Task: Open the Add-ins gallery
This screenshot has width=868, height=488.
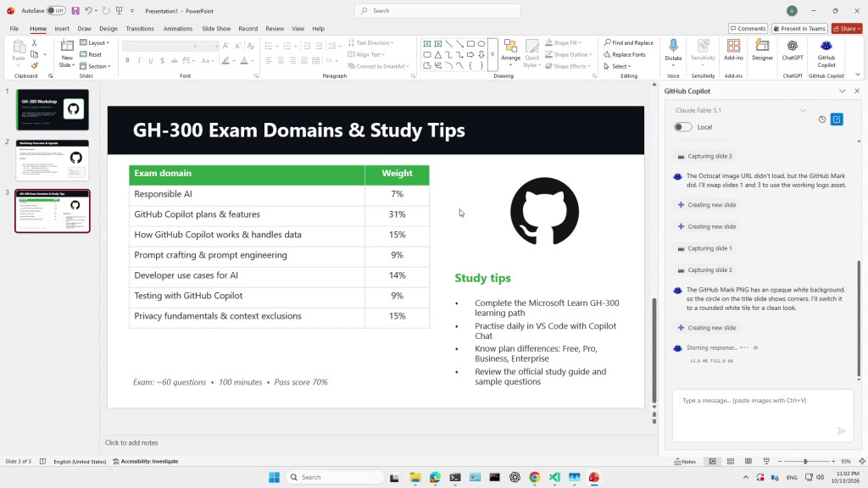Action: [733, 50]
